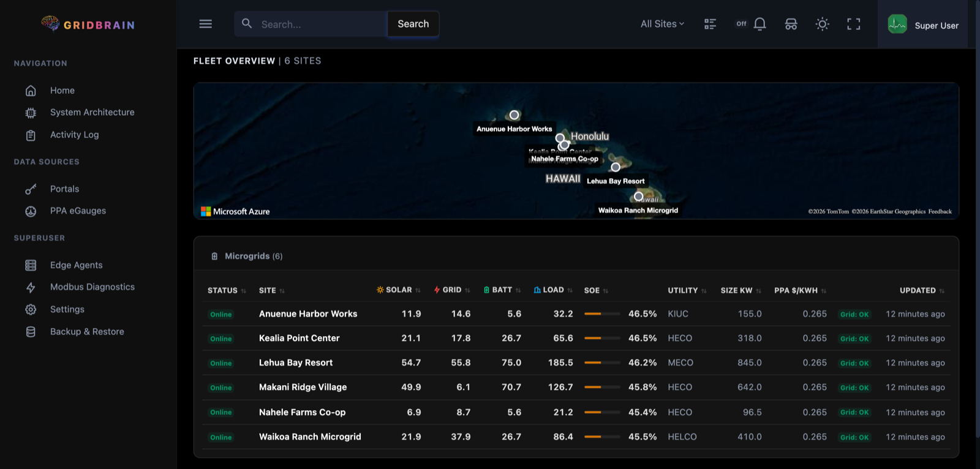Toggle the hamburger sidebar menu
The width and height of the screenshot is (980, 469).
pos(206,24)
